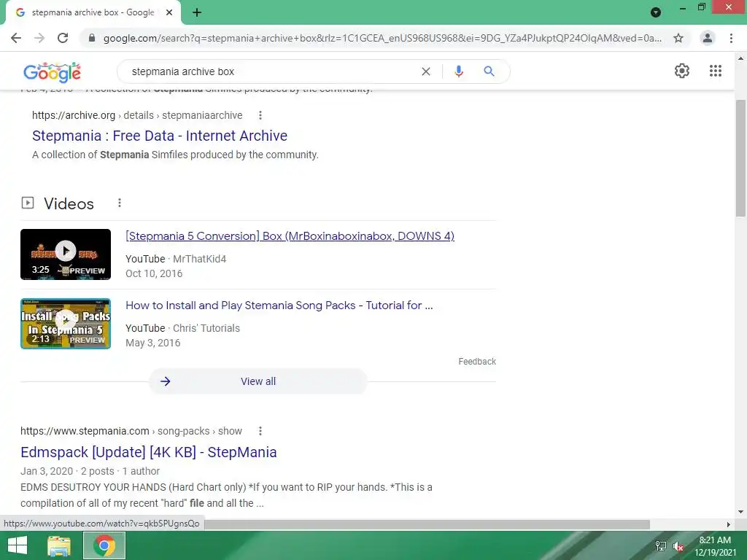Click the vertical scrollbar thumb
Image resolution: width=747 pixels, height=560 pixels.
740,158
